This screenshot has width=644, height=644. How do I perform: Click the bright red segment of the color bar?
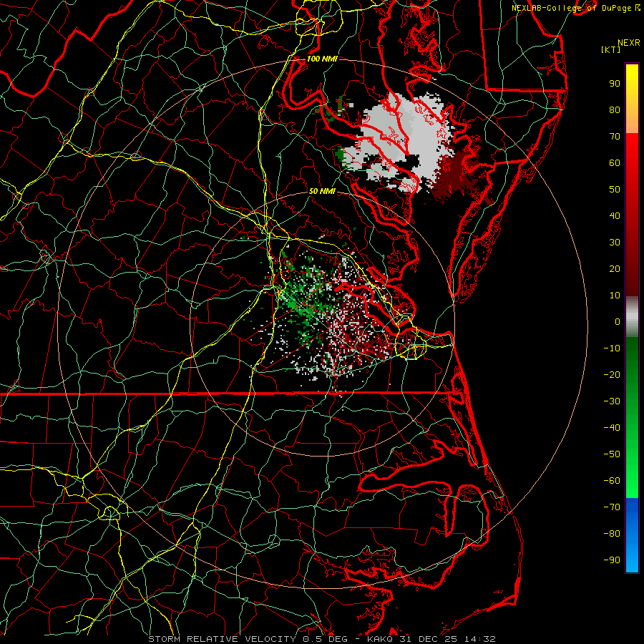[632, 215]
